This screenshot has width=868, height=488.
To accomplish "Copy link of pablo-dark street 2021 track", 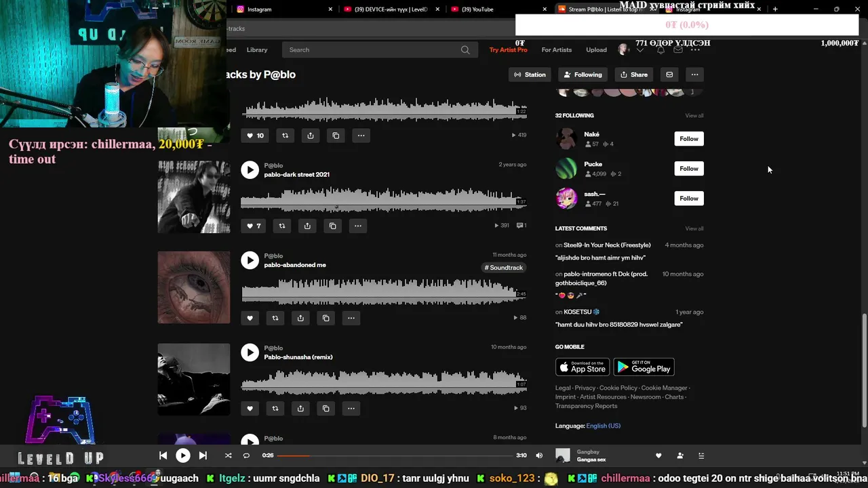I will click(x=332, y=226).
